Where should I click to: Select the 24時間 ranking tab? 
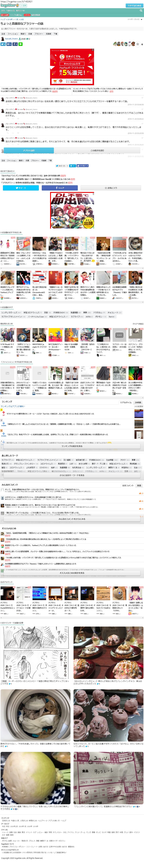(x=138, y=402)
